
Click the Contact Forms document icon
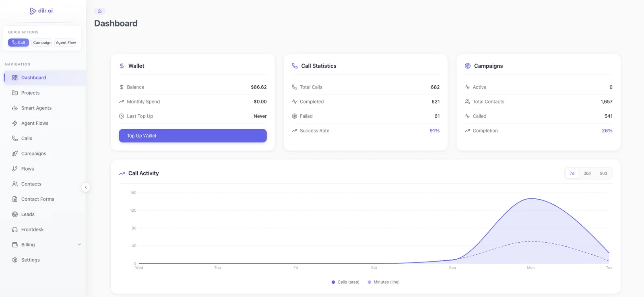(x=15, y=199)
